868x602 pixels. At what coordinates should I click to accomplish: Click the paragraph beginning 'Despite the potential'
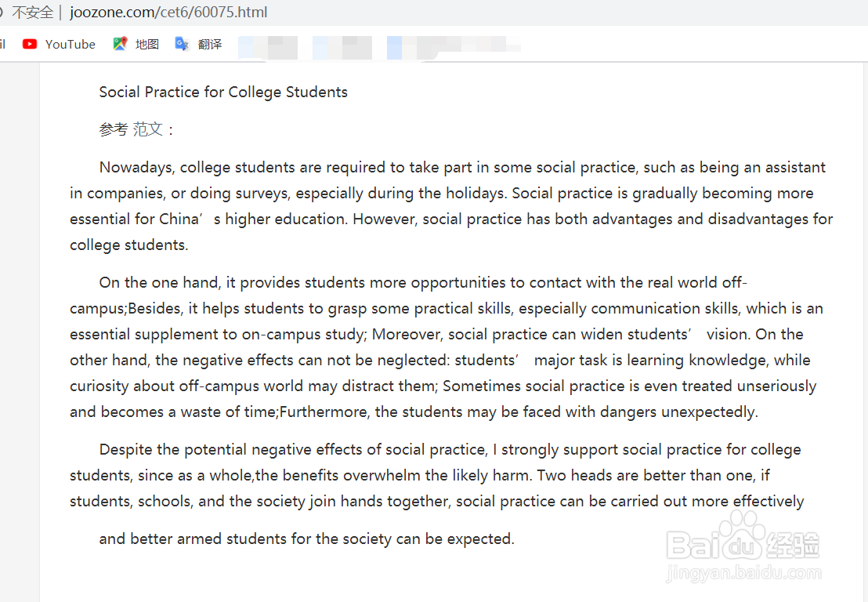(x=439, y=476)
